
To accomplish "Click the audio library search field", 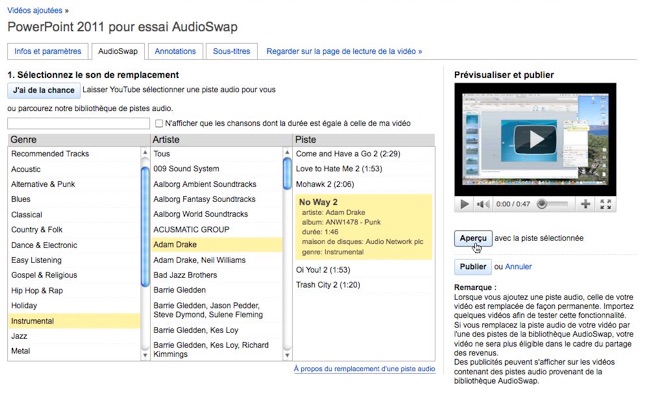I will [x=78, y=123].
